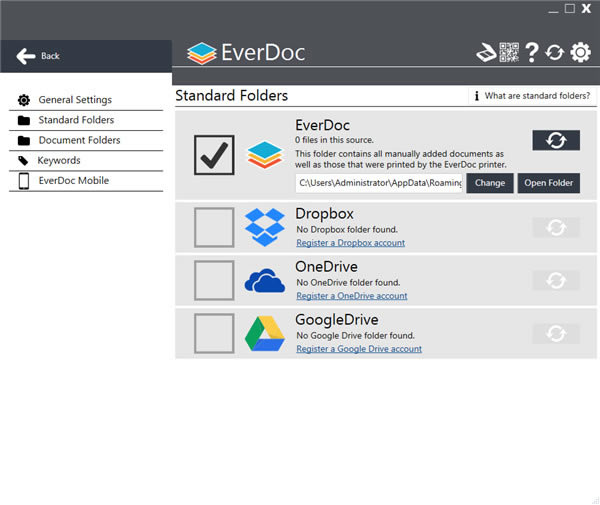600x505 pixels.
Task: Go Back from settings
Action: [x=86, y=56]
